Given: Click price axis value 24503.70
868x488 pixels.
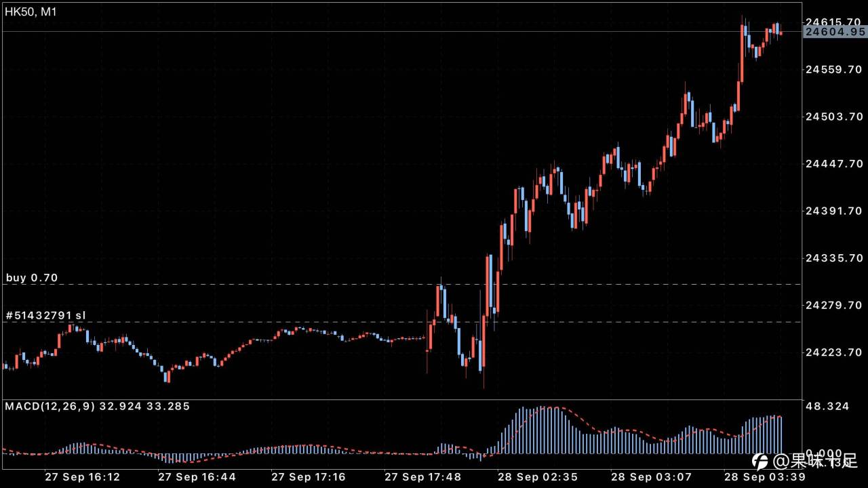Looking at the screenshot, I should coord(833,117).
